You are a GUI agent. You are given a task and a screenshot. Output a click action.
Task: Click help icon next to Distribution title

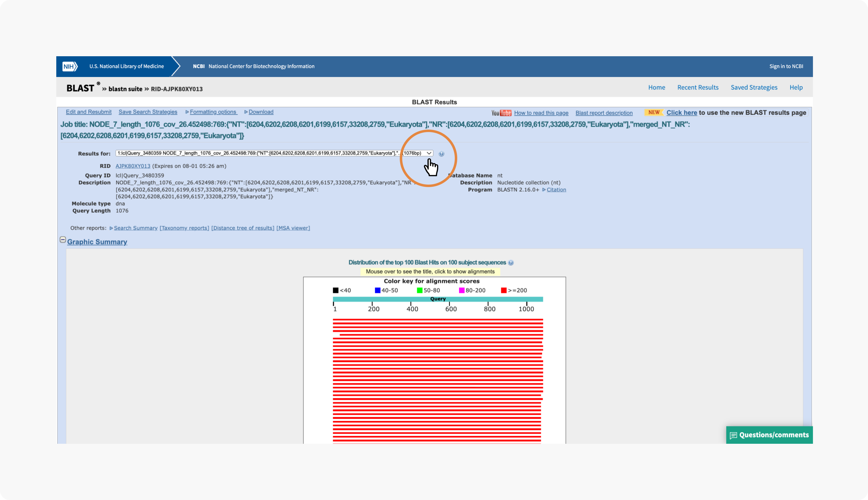(511, 263)
